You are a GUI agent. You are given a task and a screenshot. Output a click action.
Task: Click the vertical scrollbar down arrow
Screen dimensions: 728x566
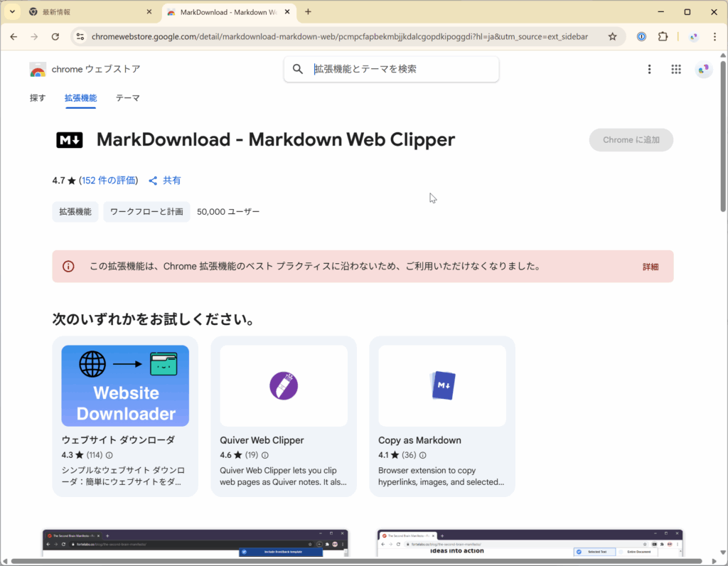723,552
